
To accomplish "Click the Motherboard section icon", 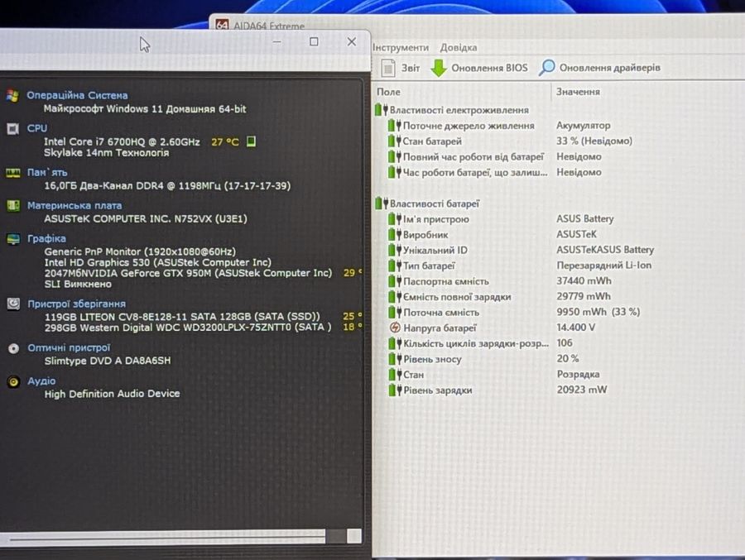I will (x=13, y=206).
